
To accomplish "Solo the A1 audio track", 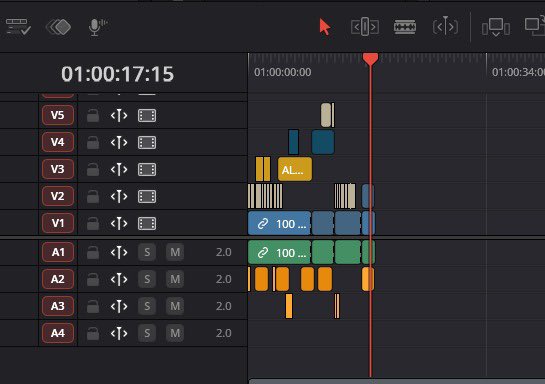I will [147, 252].
